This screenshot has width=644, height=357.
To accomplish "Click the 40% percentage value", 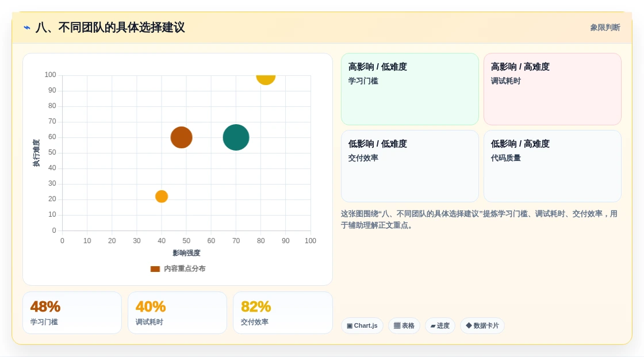I will point(151,306).
